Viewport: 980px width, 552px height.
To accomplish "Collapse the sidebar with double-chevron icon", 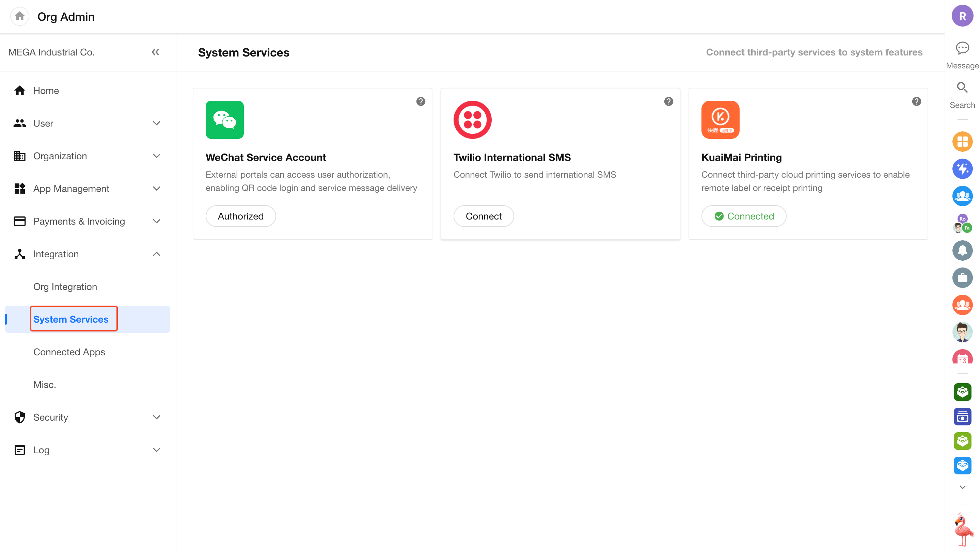I will pyautogui.click(x=155, y=52).
